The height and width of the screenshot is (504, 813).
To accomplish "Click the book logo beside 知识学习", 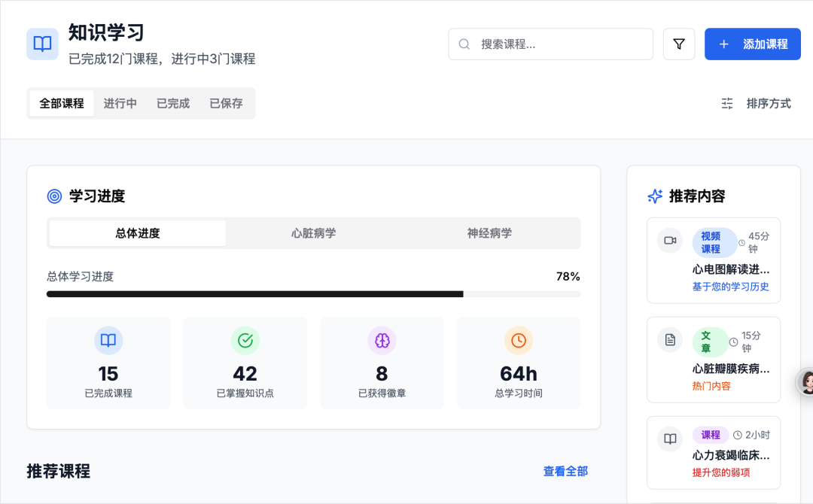I will click(43, 44).
